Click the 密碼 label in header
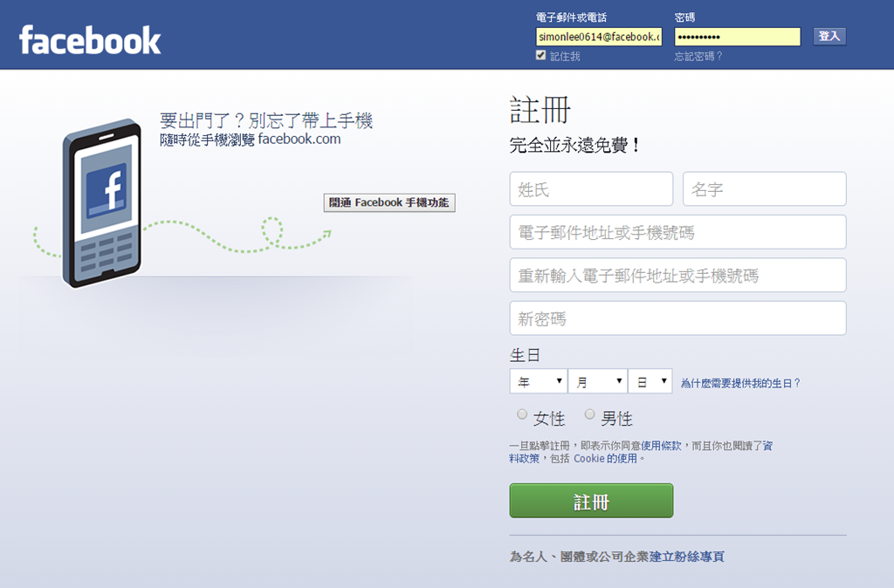 coord(684,17)
